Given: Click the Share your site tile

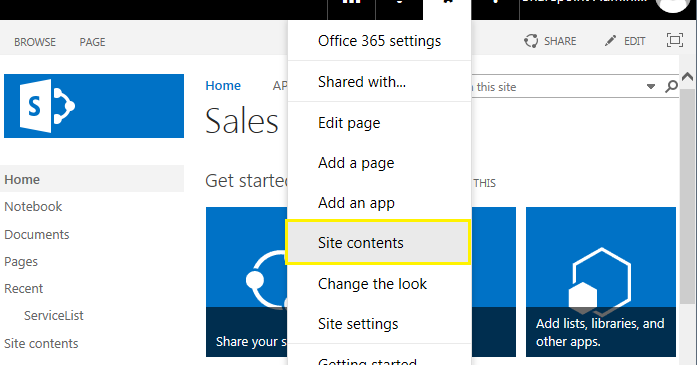Looking at the screenshot, I should click(x=247, y=282).
